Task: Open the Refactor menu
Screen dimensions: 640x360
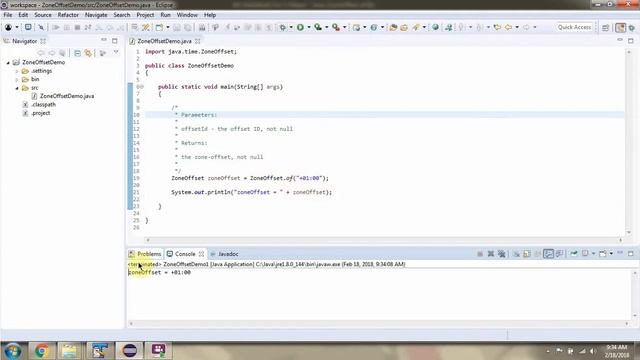Action: (68, 15)
